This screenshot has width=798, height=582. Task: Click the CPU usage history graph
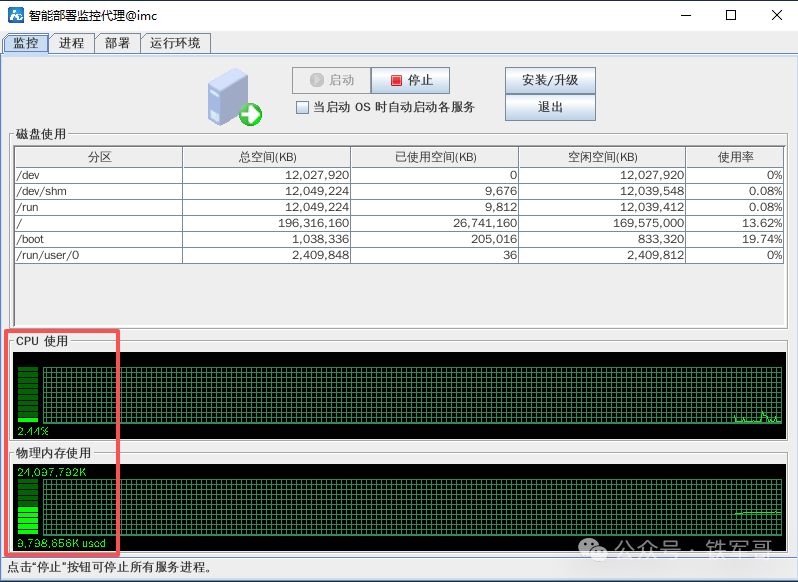[x=411, y=395]
